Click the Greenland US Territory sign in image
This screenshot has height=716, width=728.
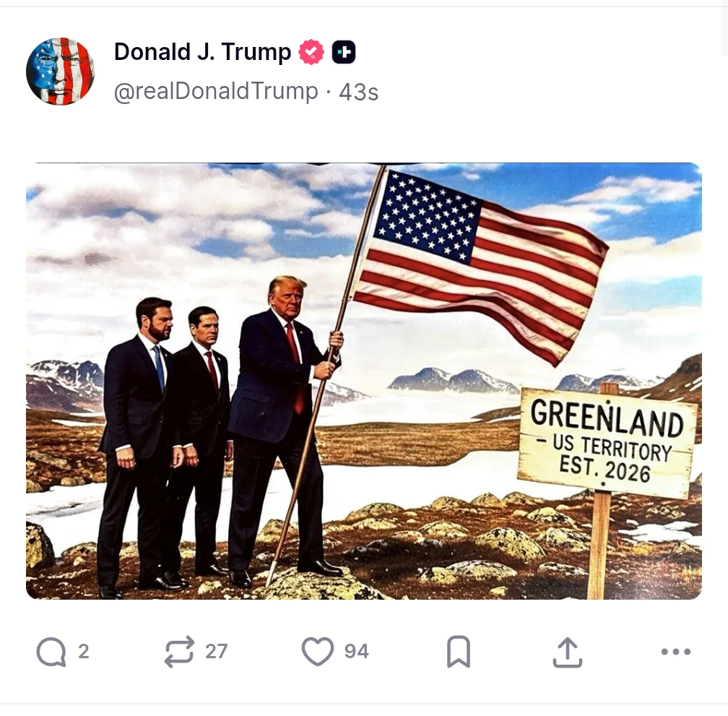[x=607, y=442]
